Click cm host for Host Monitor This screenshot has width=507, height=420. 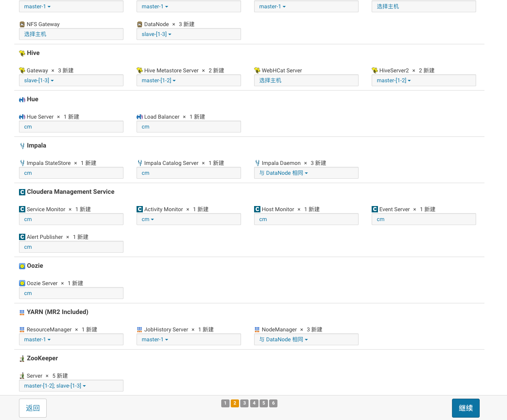tap(306, 219)
